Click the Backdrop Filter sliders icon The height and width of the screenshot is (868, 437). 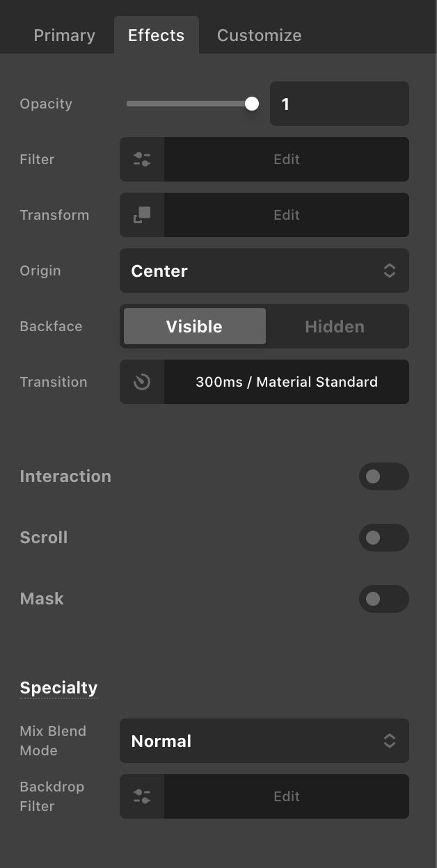pyautogui.click(x=142, y=796)
